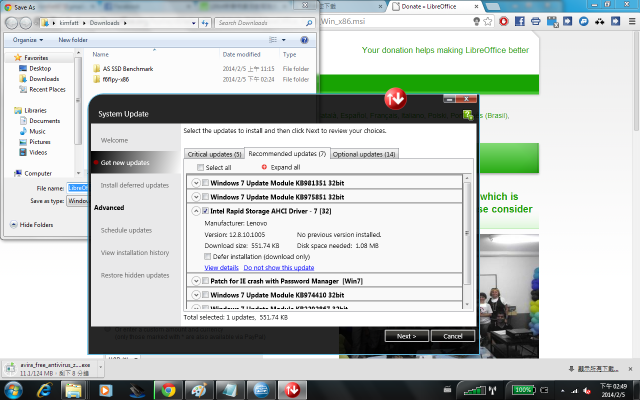Screen dimensions: 640x400
Task: Switch to System Update on the taskbar
Action: (x=292, y=390)
